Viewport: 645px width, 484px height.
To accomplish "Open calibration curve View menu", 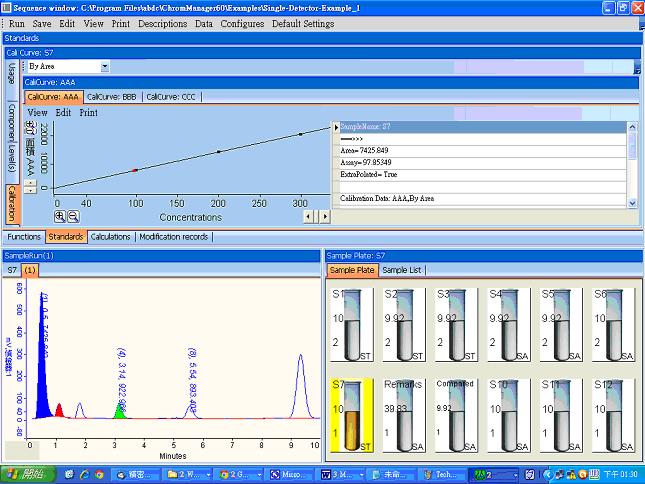I will pos(37,113).
